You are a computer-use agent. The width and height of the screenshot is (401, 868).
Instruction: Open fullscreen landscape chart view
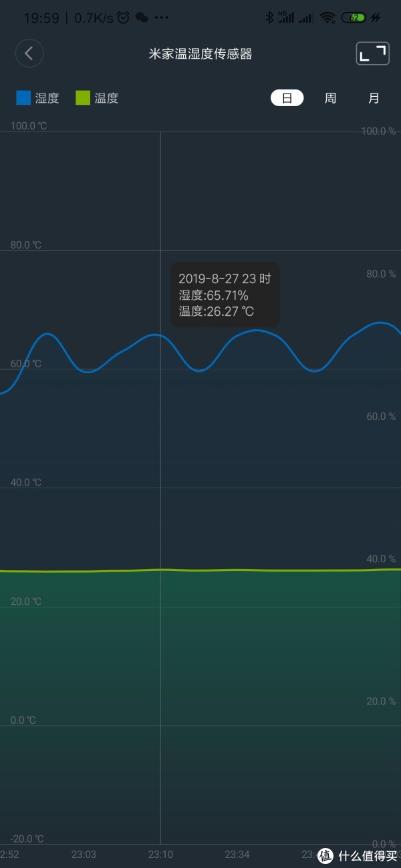tap(372, 54)
